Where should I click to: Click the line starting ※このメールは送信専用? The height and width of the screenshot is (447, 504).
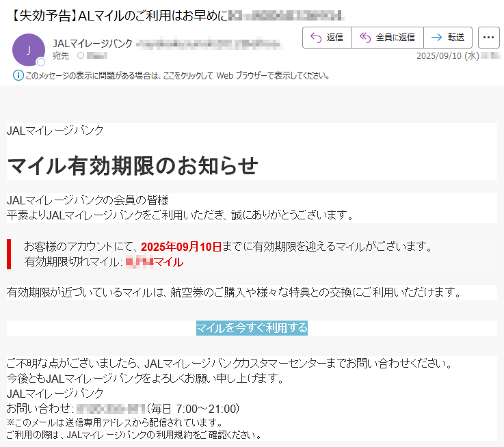pyautogui.click(x=114, y=422)
